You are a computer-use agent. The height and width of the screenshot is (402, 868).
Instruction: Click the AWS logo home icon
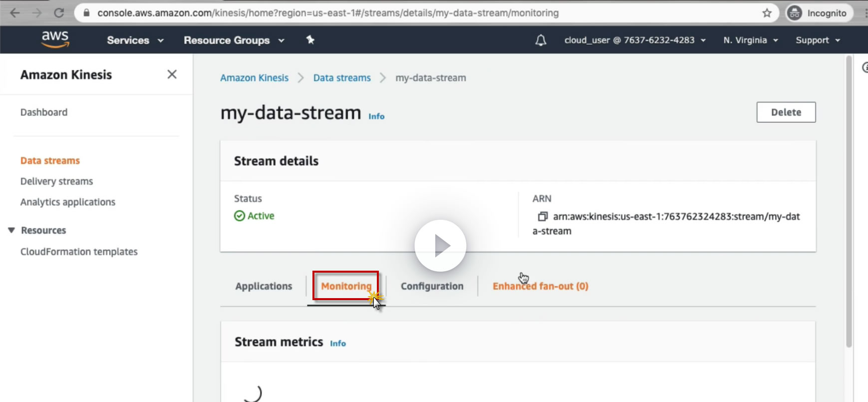point(55,39)
